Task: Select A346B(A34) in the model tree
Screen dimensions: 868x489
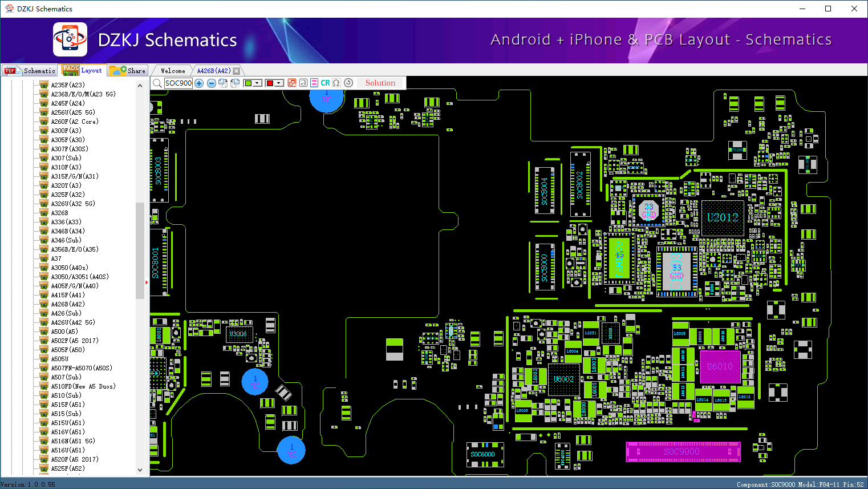Action: pos(68,231)
